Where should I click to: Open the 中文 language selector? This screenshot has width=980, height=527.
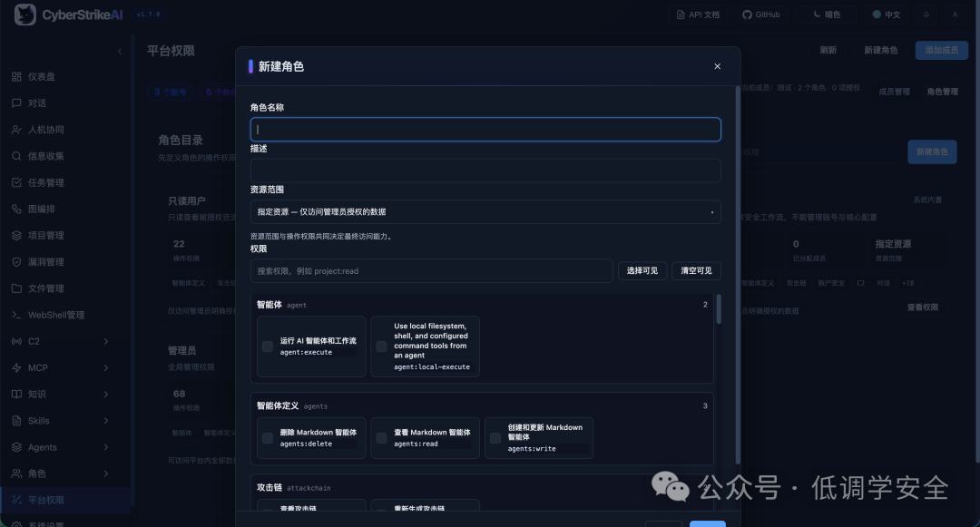pos(887,15)
